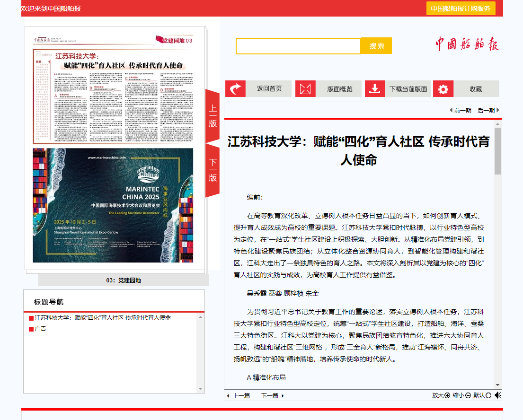Click the 中国船舶报 red logo
This screenshot has width=523, height=420.
point(467,44)
